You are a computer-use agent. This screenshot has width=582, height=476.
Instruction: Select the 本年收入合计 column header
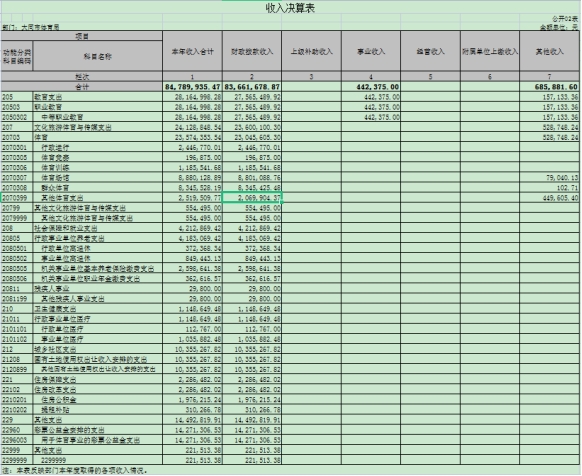pyautogui.click(x=192, y=51)
